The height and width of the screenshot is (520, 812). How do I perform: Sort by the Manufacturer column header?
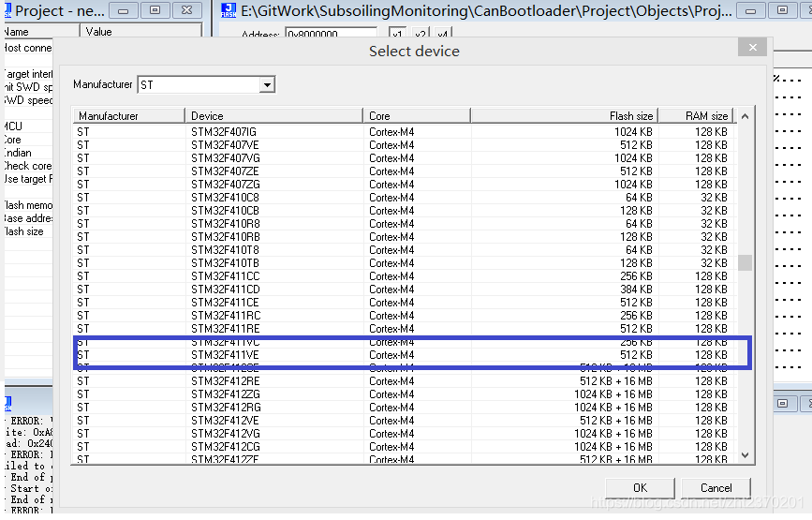click(128, 115)
